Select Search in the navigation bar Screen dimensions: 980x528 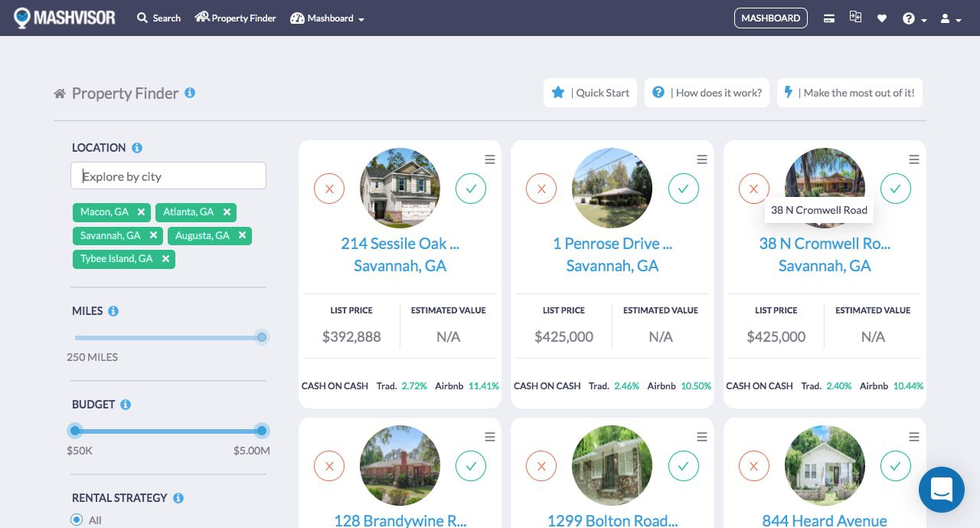pyautogui.click(x=158, y=18)
